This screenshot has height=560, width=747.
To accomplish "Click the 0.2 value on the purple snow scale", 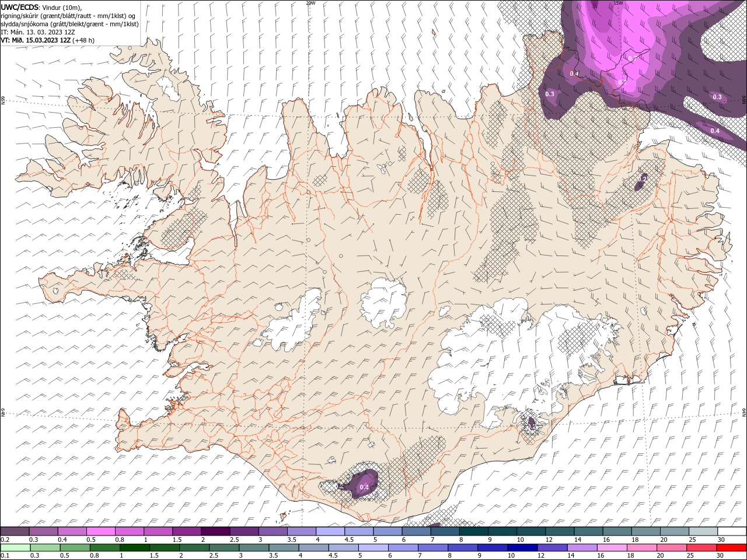I will tap(5, 540).
